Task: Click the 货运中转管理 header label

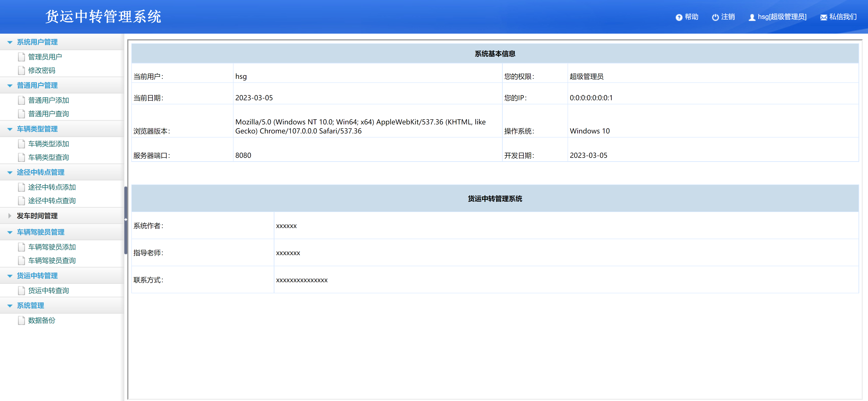Action: click(x=37, y=276)
